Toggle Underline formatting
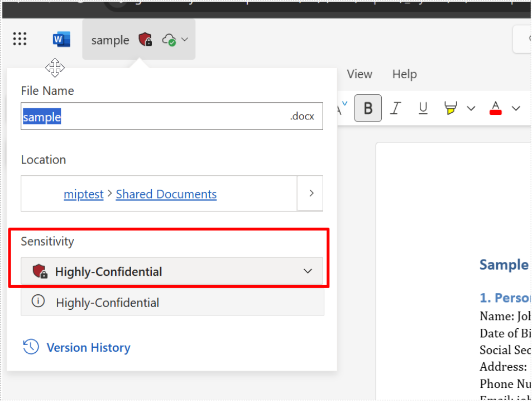Image resolution: width=532 pixels, height=403 pixels. tap(423, 108)
